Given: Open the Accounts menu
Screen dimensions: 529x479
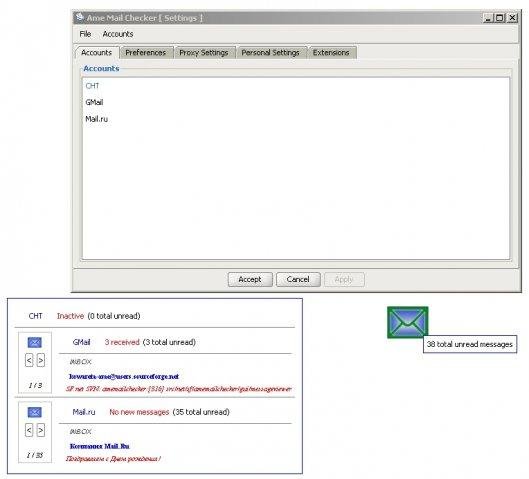Looking at the screenshot, I should pyautogui.click(x=118, y=34).
